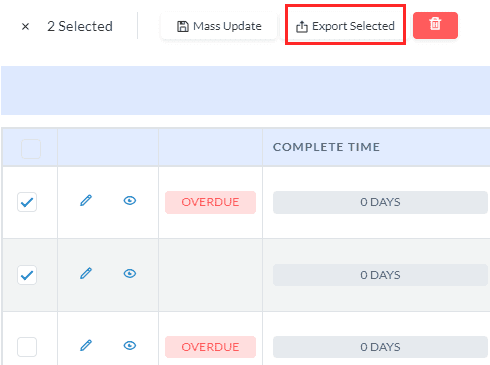Viewport: 490px width, 365px height.
Task: Edit the second row using the pencil icon
Action: [86, 273]
